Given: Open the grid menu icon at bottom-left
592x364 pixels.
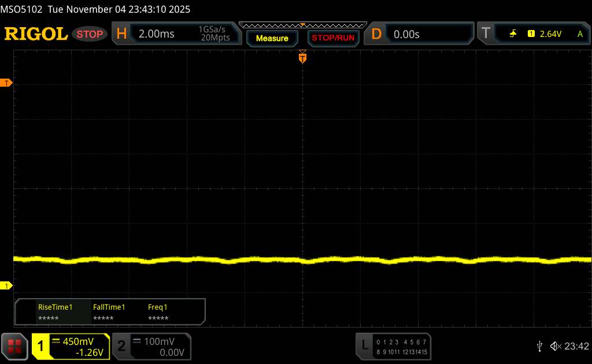Looking at the screenshot, I should click(x=15, y=346).
